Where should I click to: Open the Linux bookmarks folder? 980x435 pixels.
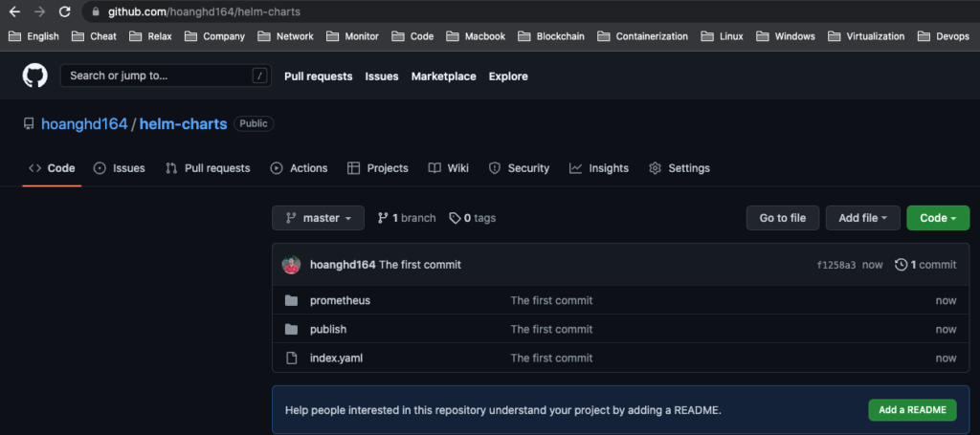(x=722, y=36)
